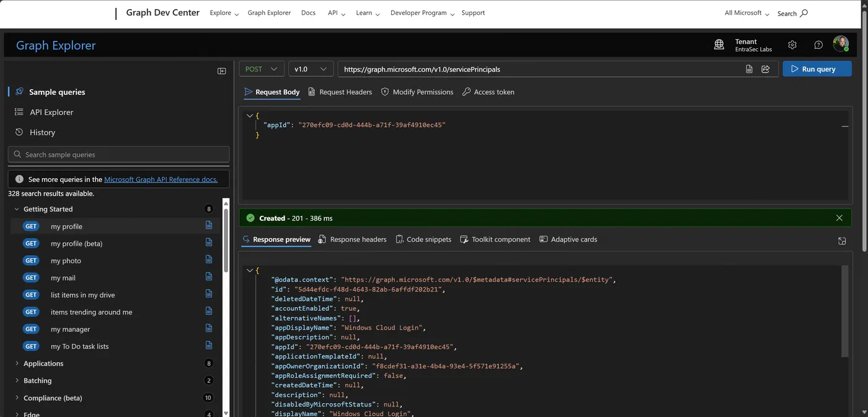The width and height of the screenshot is (868, 417).
Task: Click the request URL input field
Action: pos(541,69)
